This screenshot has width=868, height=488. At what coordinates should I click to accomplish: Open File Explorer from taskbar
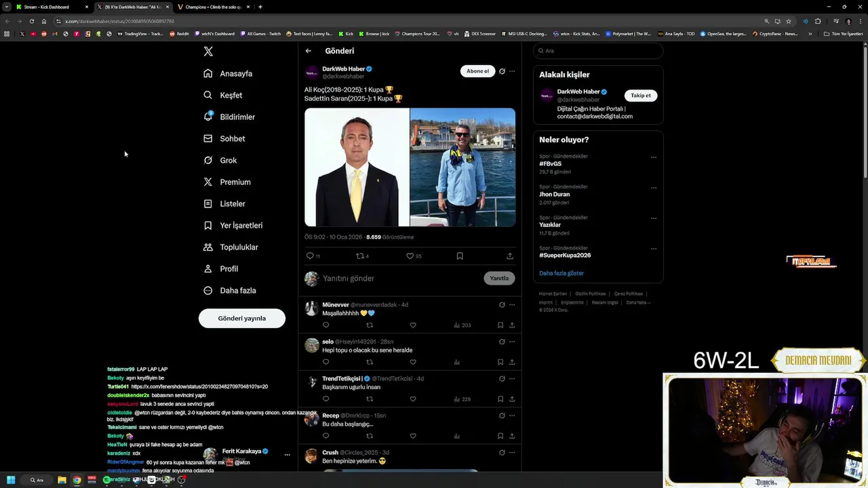62,480
